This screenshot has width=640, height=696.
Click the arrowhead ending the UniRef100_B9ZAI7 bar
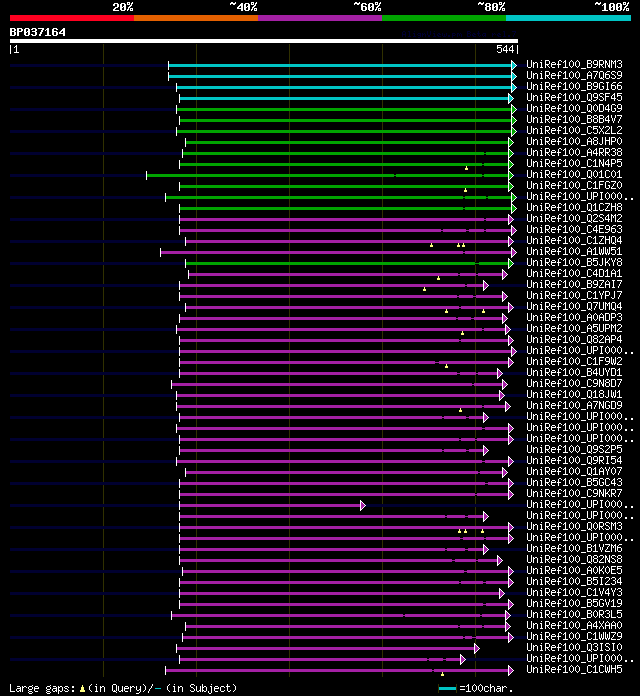(486, 285)
